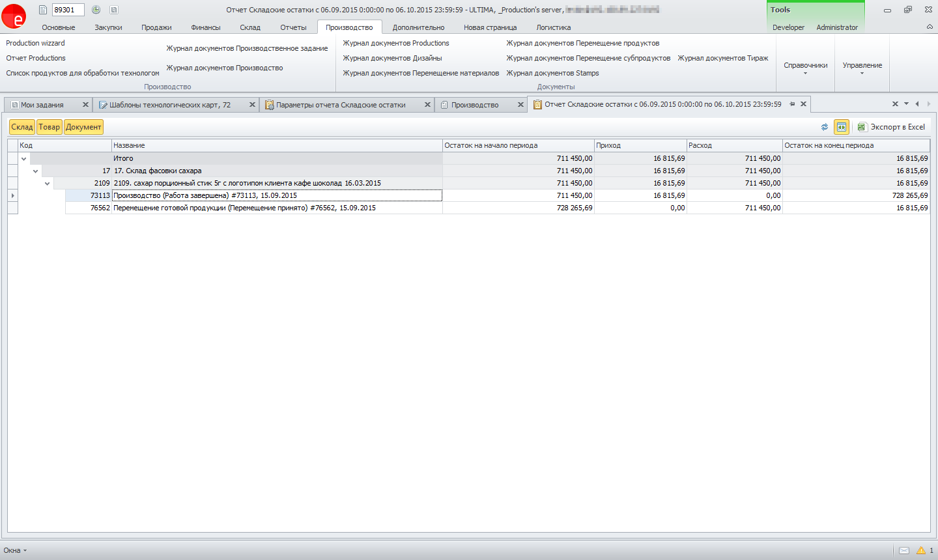Collapse the Итого row
This screenshot has height=560, width=938.
(24, 158)
